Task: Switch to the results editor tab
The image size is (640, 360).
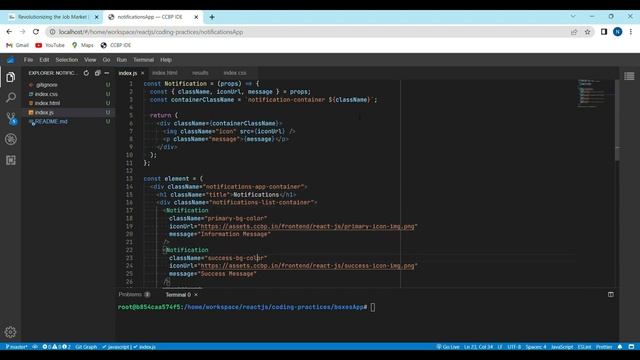Action: (200, 73)
